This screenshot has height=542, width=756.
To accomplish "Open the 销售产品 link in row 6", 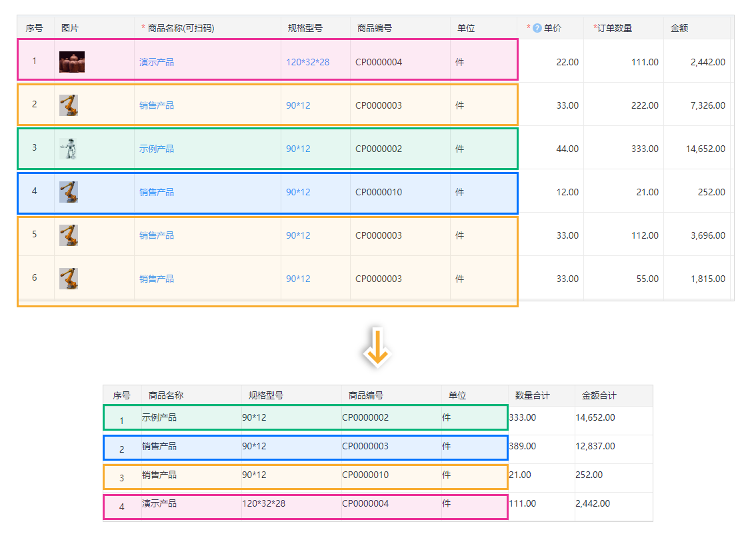I will point(157,278).
